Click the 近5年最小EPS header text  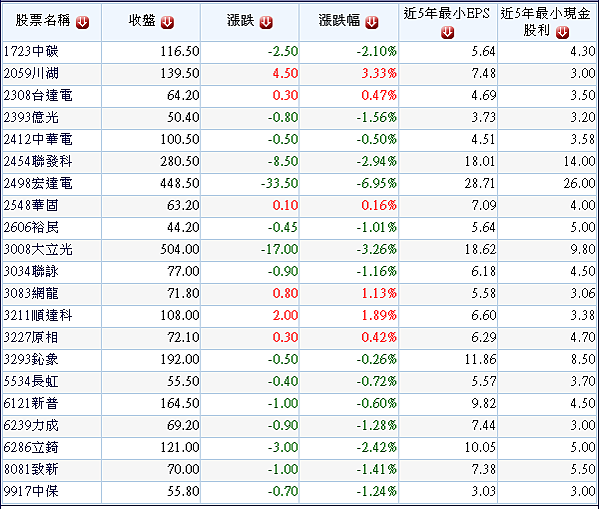coord(447,14)
